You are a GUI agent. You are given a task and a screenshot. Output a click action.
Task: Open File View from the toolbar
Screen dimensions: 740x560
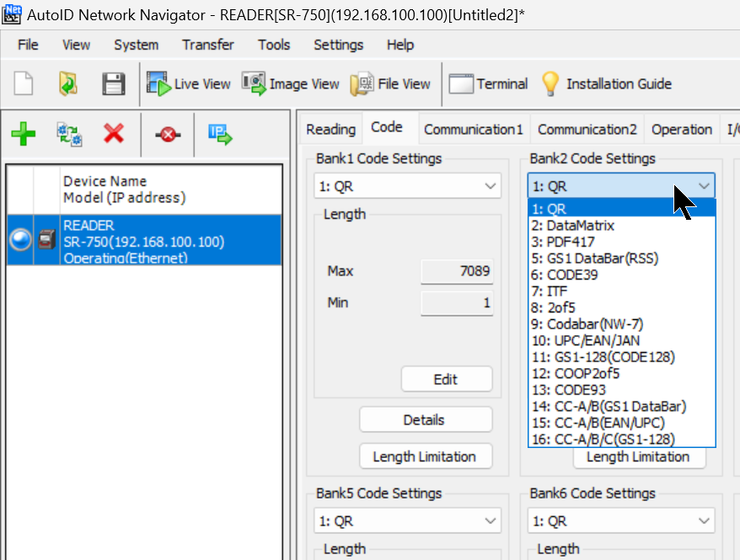click(391, 84)
